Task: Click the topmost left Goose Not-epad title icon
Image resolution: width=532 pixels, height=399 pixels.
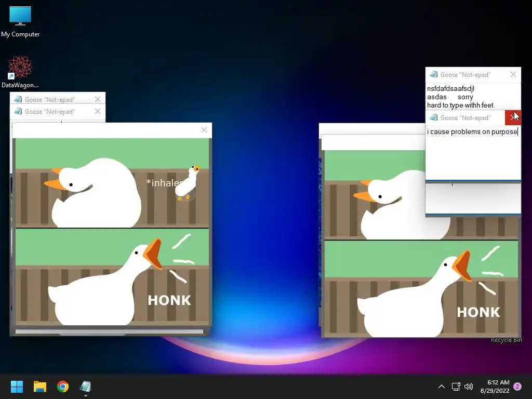Action: pos(18,99)
